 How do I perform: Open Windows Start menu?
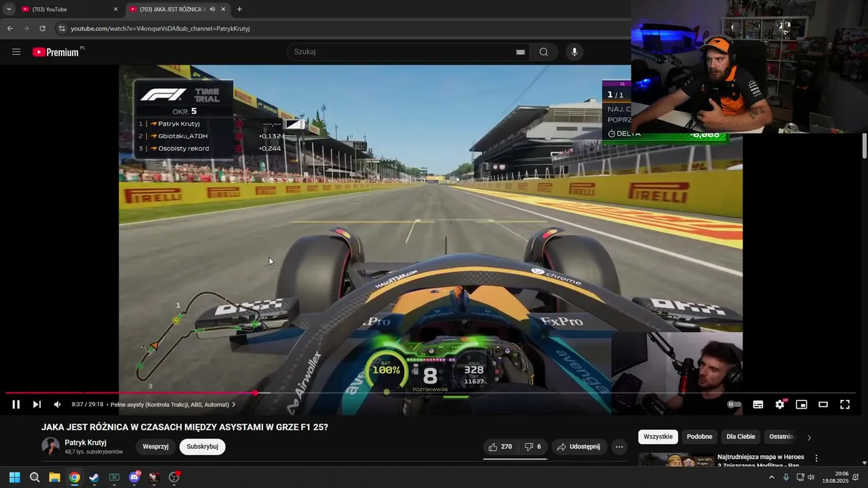pyautogui.click(x=15, y=477)
